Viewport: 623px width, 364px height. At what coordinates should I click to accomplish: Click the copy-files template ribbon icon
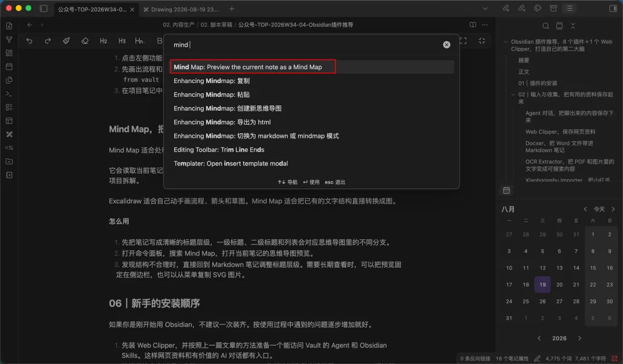point(9,80)
